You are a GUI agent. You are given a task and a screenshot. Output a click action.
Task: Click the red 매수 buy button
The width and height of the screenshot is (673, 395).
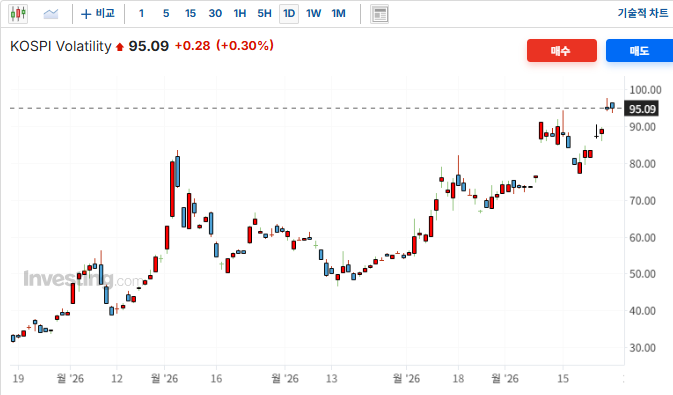(561, 51)
